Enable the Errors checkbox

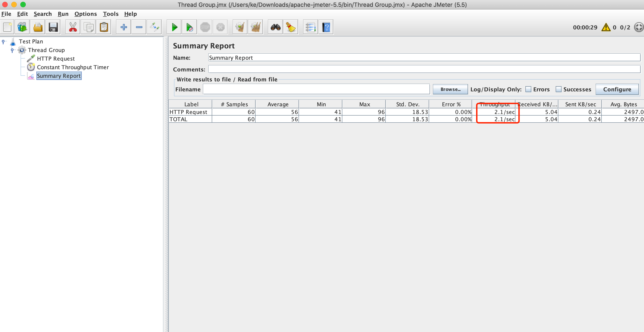528,89
